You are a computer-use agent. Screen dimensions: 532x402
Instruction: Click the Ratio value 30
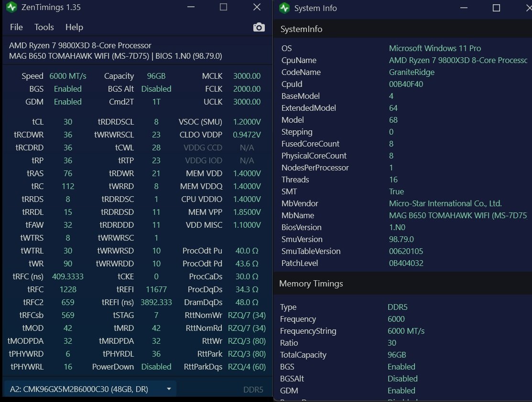click(x=391, y=343)
